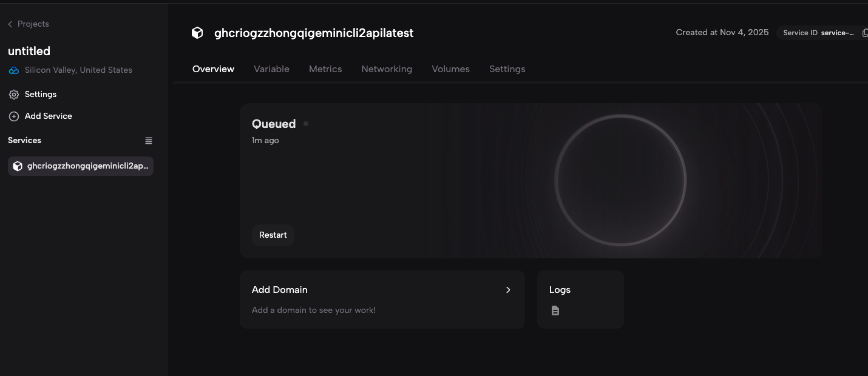Click the cloud region icon next to Silicon Valley
868x376 pixels.
pyautogui.click(x=13, y=70)
